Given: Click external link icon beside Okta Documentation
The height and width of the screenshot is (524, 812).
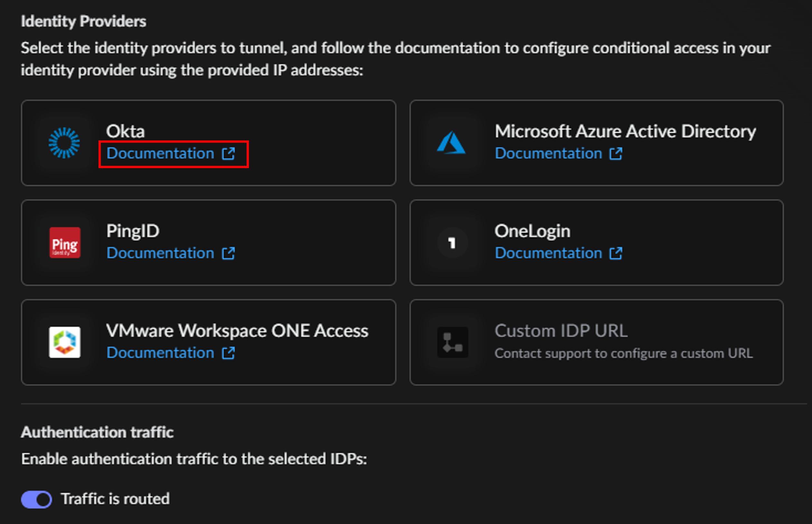Looking at the screenshot, I should 228,153.
